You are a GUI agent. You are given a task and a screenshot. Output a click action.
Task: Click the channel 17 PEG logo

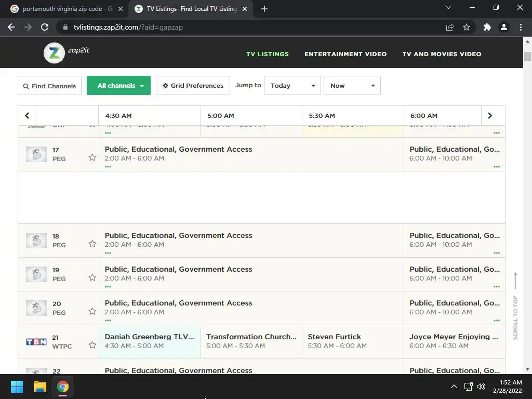[37, 154]
